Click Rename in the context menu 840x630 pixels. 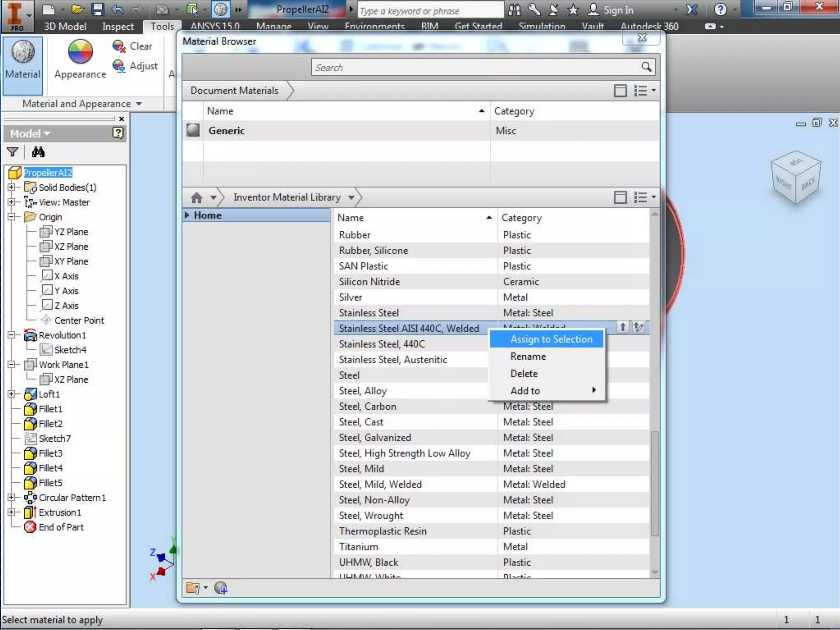coord(528,356)
